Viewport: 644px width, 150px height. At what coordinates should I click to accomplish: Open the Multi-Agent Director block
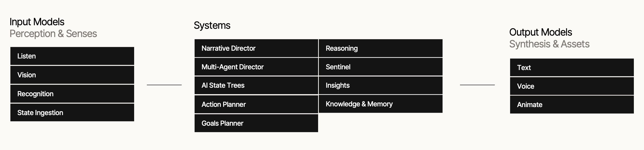(x=256, y=67)
